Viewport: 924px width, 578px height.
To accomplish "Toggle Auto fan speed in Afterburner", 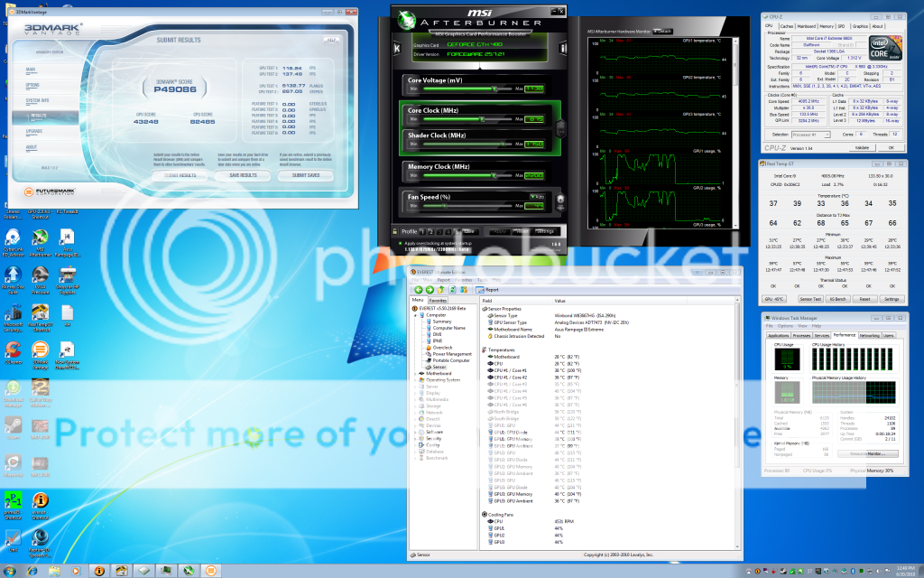I will coord(536,196).
